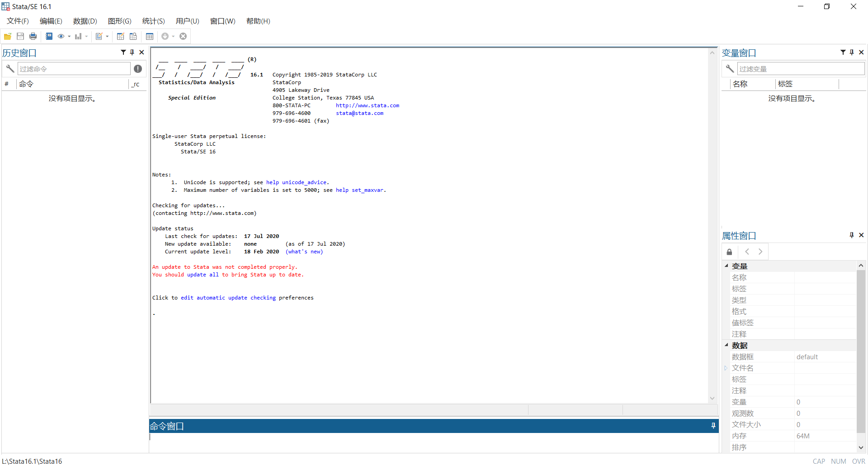Click the Log notebook icon

pos(49,36)
